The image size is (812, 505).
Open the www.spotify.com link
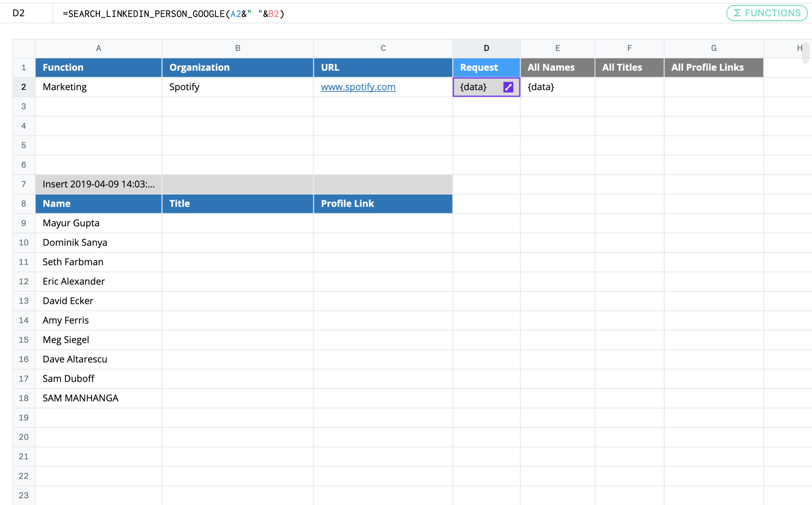[x=358, y=87]
